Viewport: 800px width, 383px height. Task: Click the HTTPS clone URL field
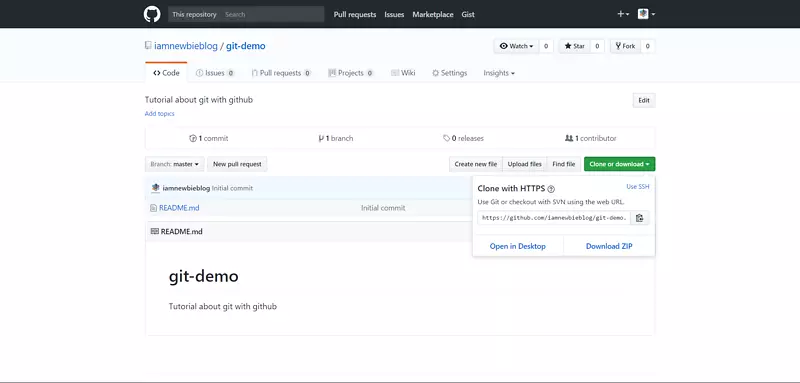coord(554,218)
